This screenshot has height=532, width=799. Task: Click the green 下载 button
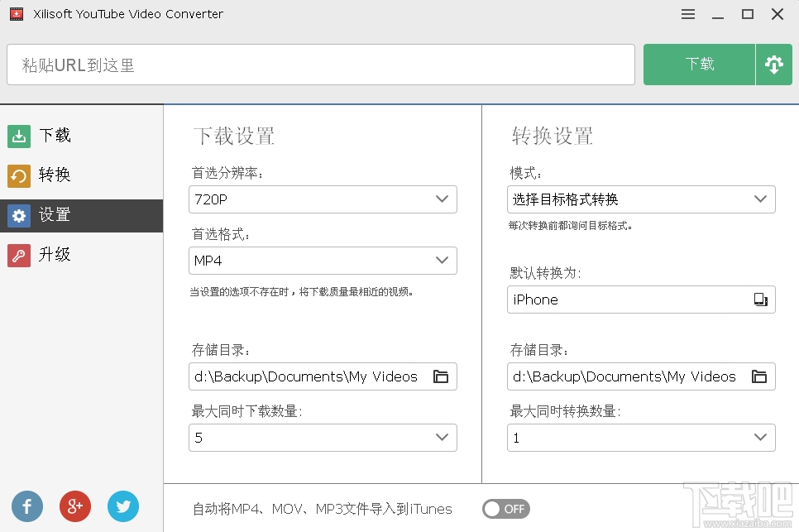[x=699, y=65]
